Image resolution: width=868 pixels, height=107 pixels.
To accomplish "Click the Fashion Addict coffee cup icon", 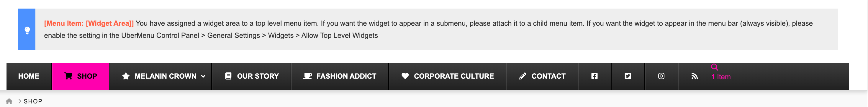I will pyautogui.click(x=307, y=76).
